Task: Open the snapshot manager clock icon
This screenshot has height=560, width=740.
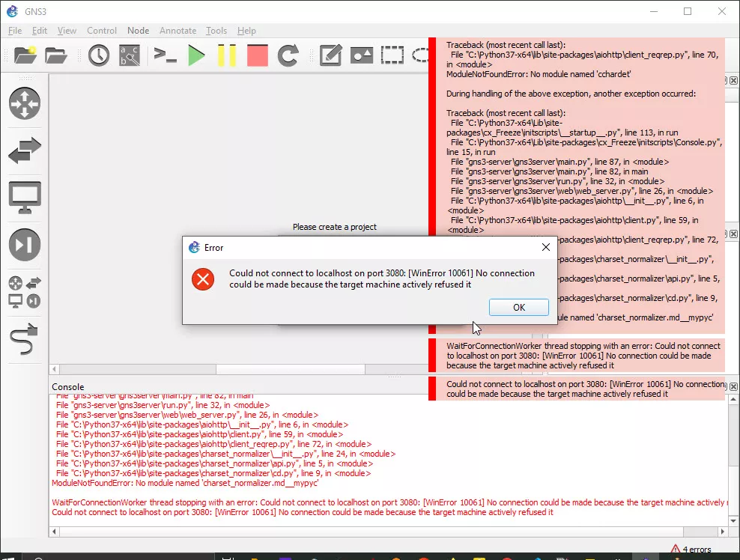Action: (99, 55)
